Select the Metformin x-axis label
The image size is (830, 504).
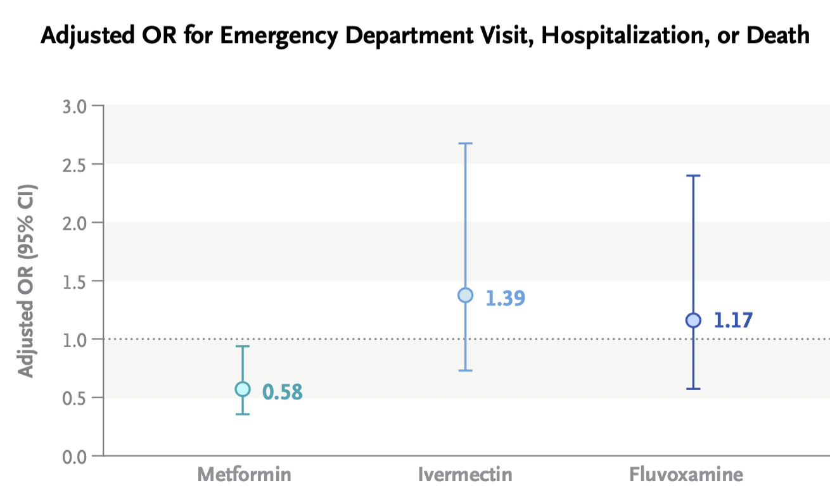(244, 475)
